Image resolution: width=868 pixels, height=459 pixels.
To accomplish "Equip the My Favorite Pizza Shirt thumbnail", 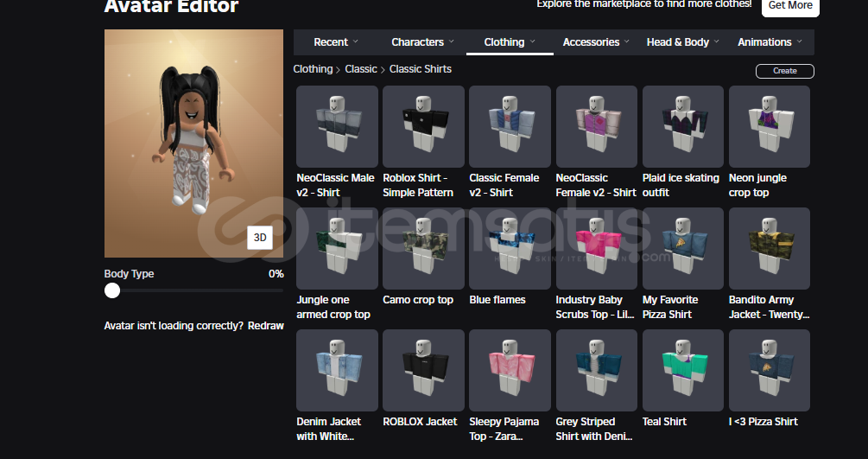I will 683,248.
